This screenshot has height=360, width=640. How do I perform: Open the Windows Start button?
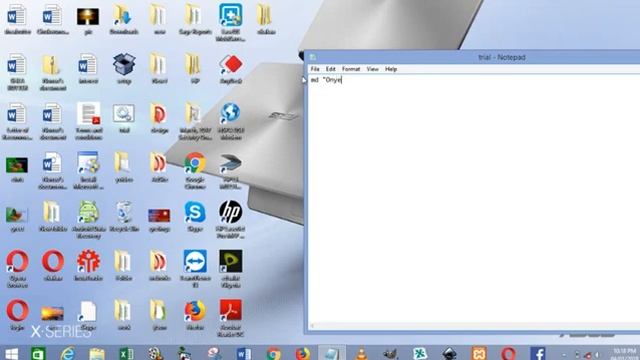[x=11, y=353]
